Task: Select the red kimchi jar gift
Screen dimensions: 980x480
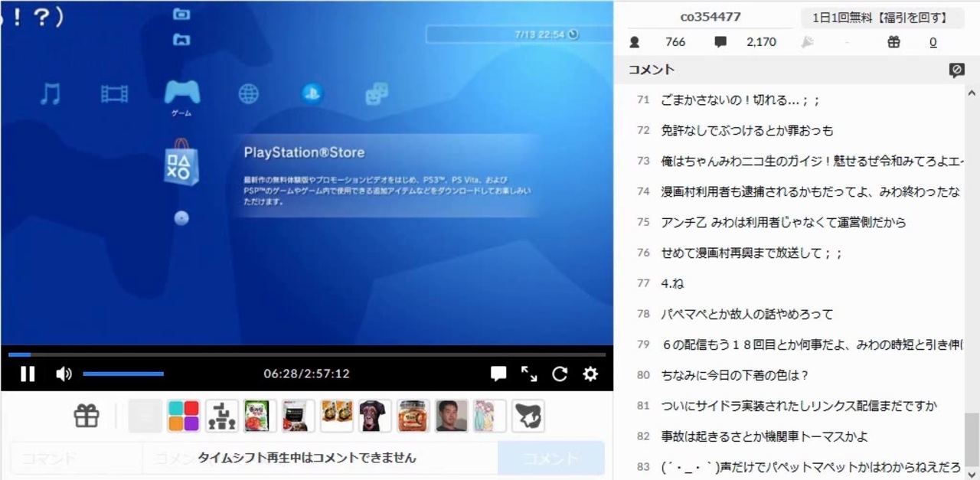Action: point(413,416)
